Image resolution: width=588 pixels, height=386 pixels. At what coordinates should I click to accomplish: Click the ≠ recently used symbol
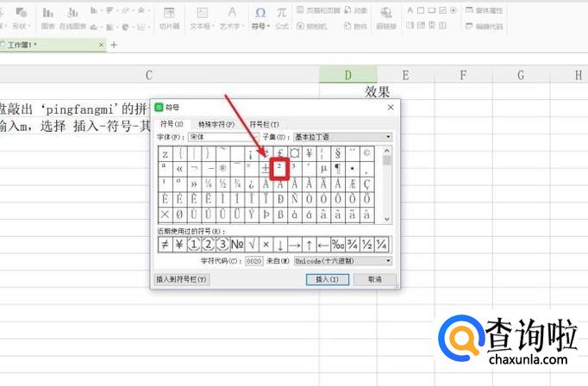(165, 245)
